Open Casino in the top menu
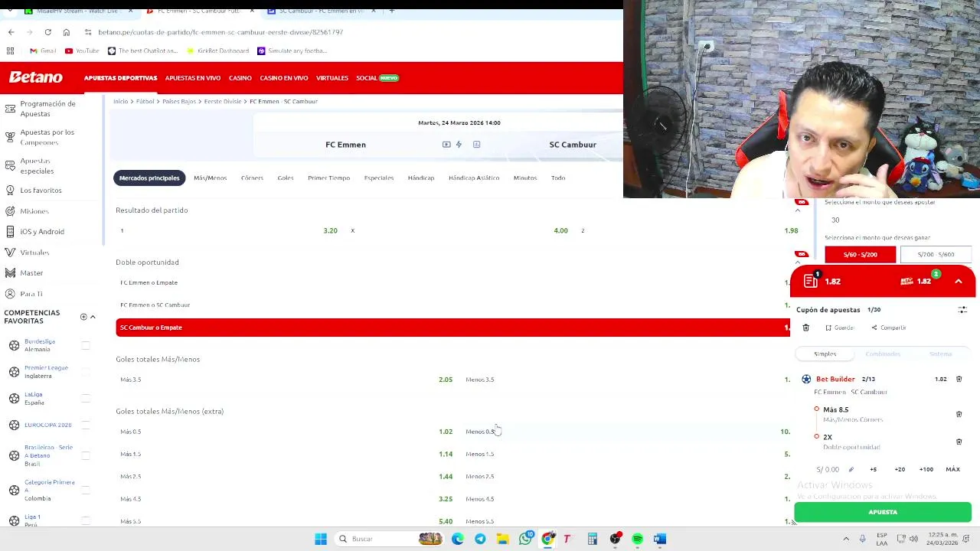Viewport: 980px width, 551px height. point(240,78)
